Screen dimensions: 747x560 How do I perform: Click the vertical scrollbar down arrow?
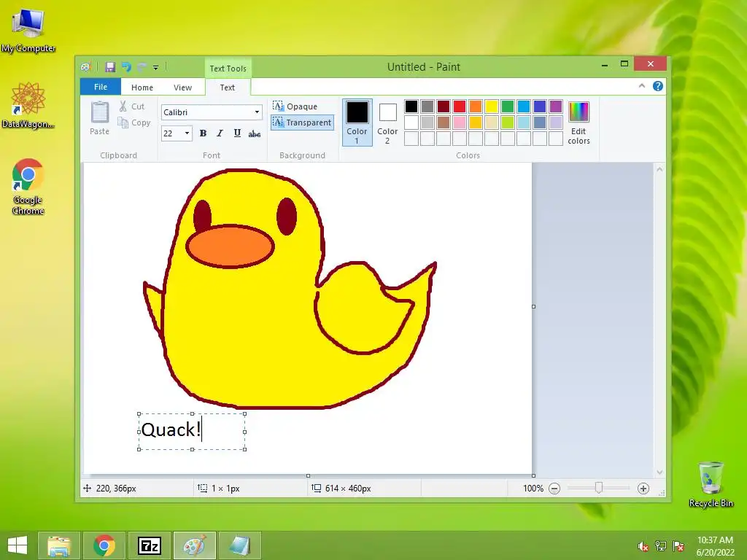pos(659,472)
